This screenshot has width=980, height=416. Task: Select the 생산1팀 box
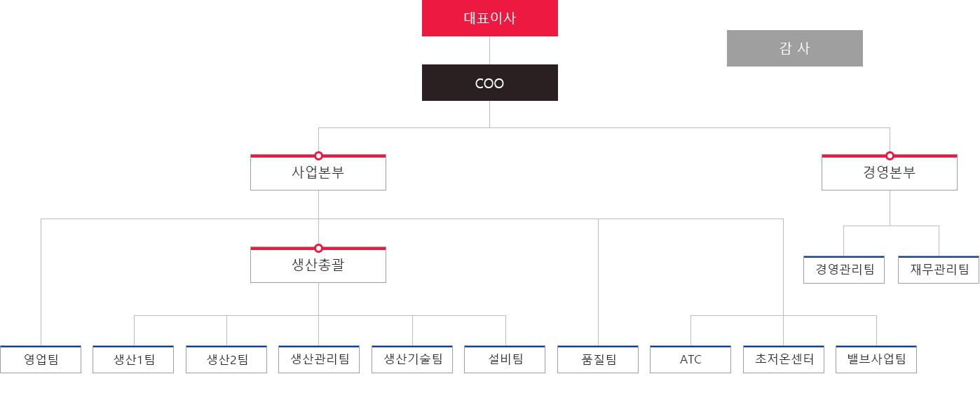133,359
